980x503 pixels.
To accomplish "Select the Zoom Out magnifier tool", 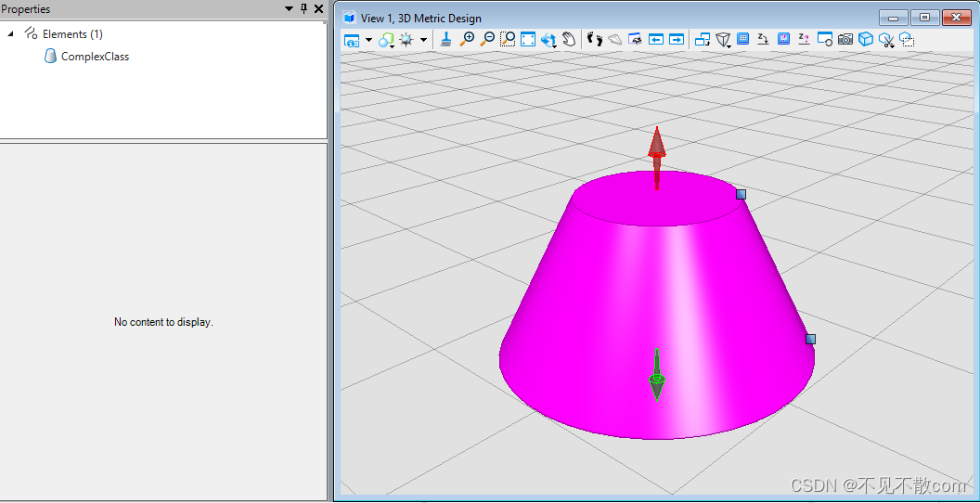I will click(x=487, y=40).
